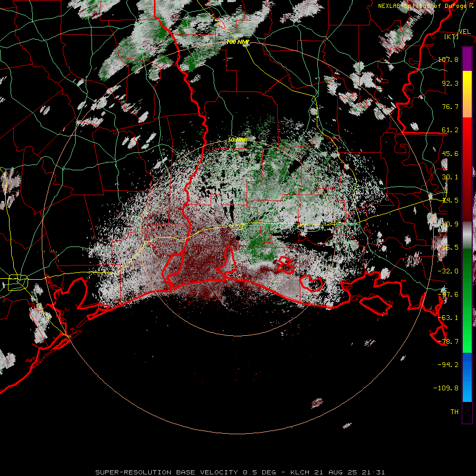
Task: Click the -0.9 velocity scale value
Action: (450, 224)
